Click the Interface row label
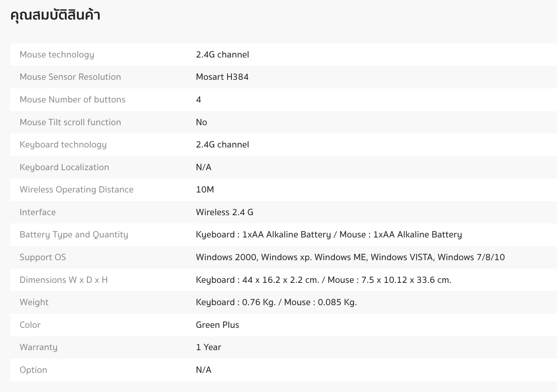Screen dimensions: 557x392 [x=38, y=212]
